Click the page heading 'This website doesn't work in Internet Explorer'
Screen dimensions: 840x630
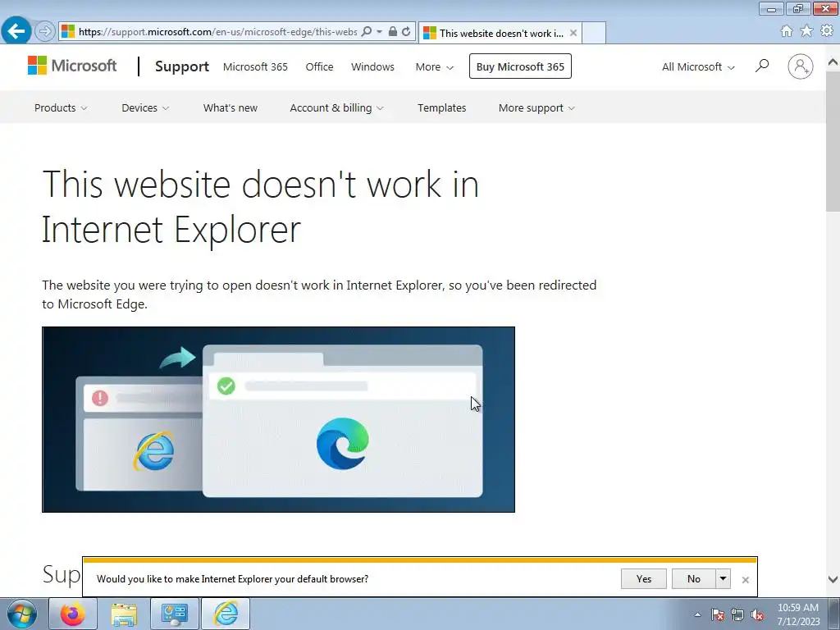coord(260,206)
